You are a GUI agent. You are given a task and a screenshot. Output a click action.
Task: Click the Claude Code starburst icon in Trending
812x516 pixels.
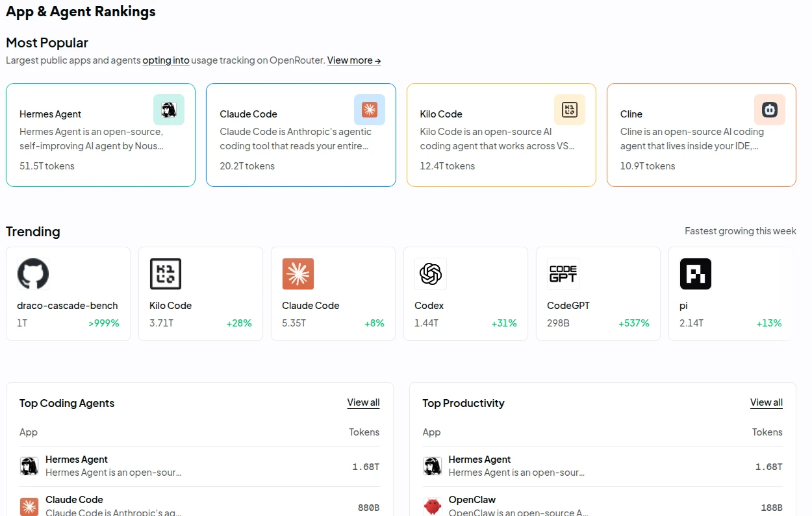(x=298, y=274)
